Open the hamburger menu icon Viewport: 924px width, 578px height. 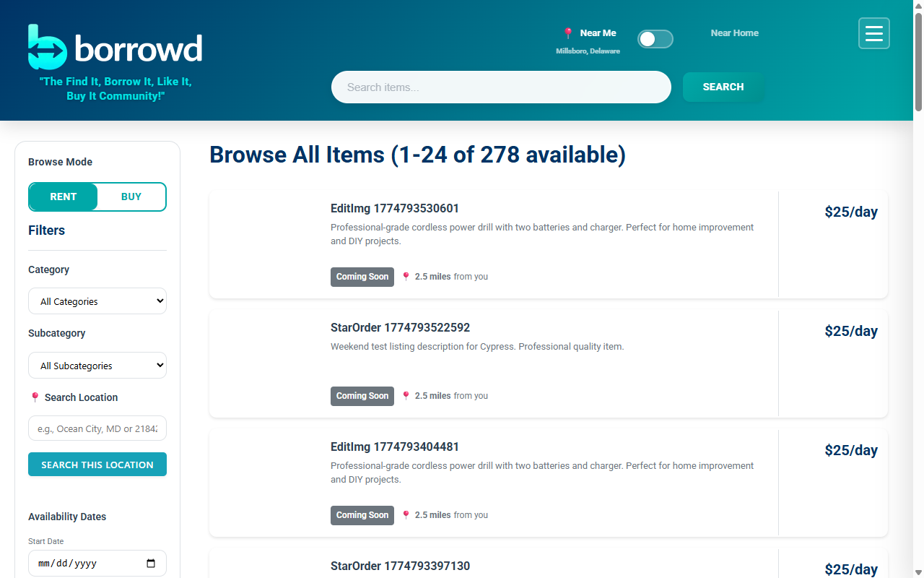pyautogui.click(x=874, y=34)
